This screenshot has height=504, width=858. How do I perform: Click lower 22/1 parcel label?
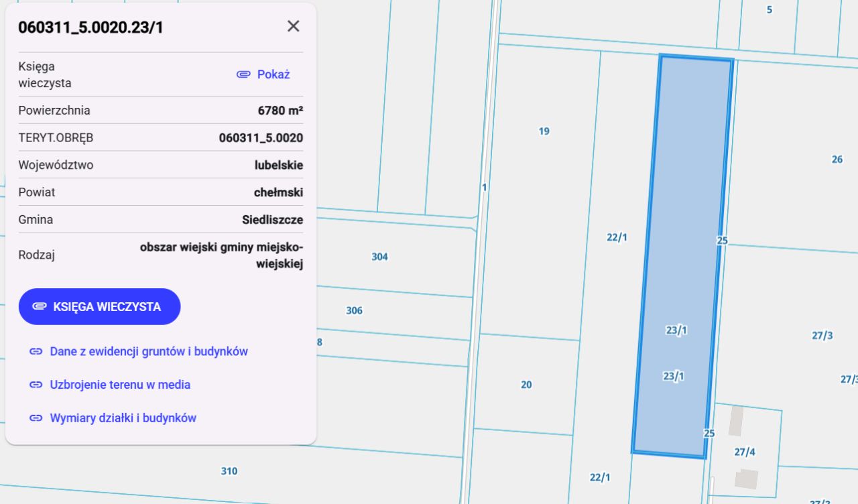[x=600, y=477]
